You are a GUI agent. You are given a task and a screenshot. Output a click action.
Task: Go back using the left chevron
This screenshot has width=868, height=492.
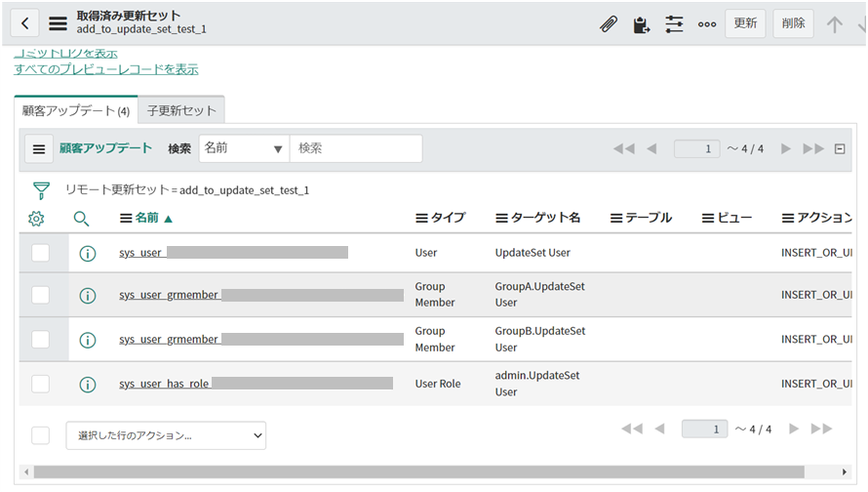coord(23,23)
